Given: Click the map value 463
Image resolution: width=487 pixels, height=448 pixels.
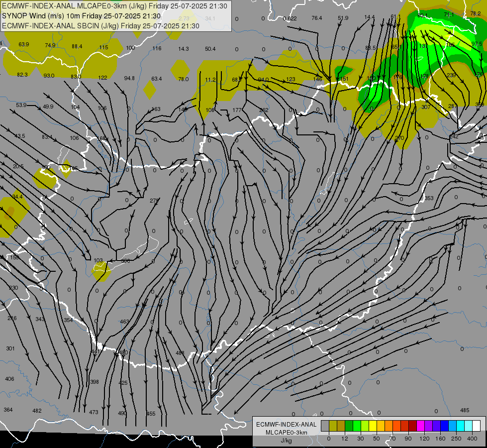Looking at the screenshot, I should 124,322.
